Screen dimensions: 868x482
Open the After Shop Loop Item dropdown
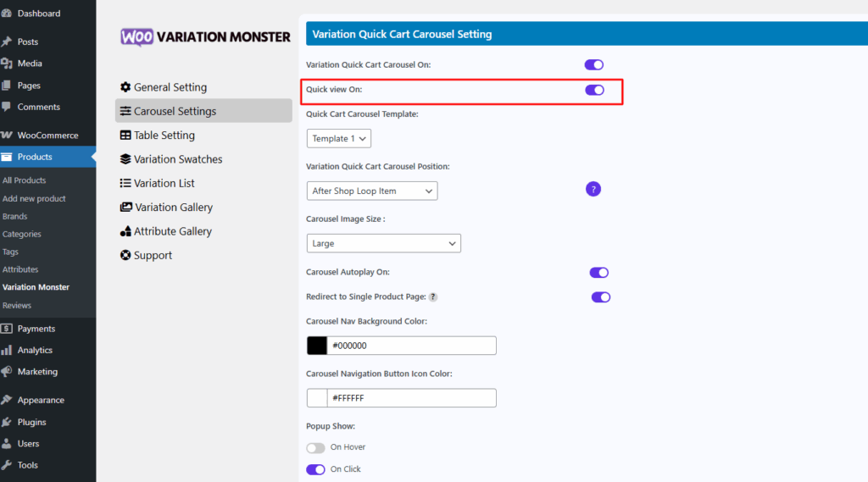coord(372,191)
